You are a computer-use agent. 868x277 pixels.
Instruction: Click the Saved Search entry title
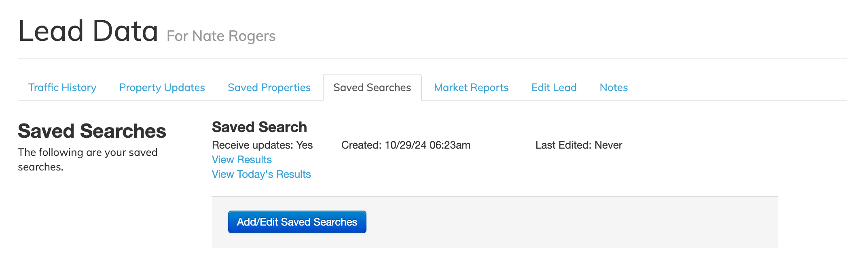click(x=259, y=127)
